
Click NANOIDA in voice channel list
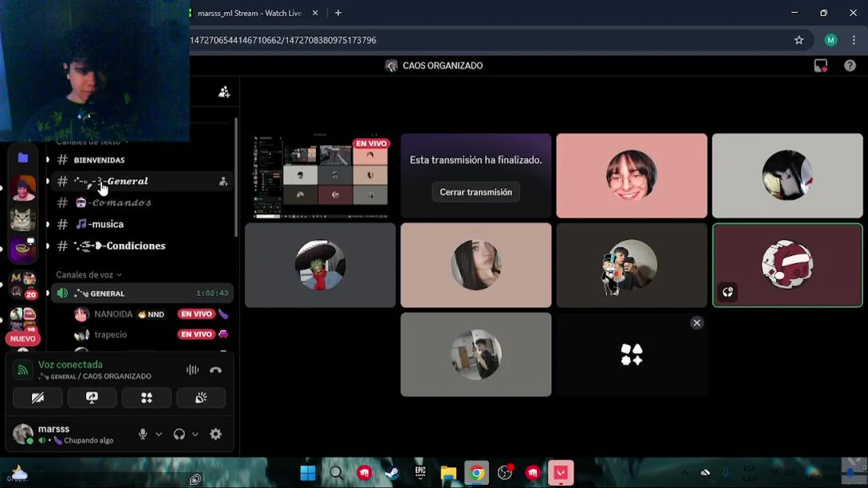[x=113, y=314]
